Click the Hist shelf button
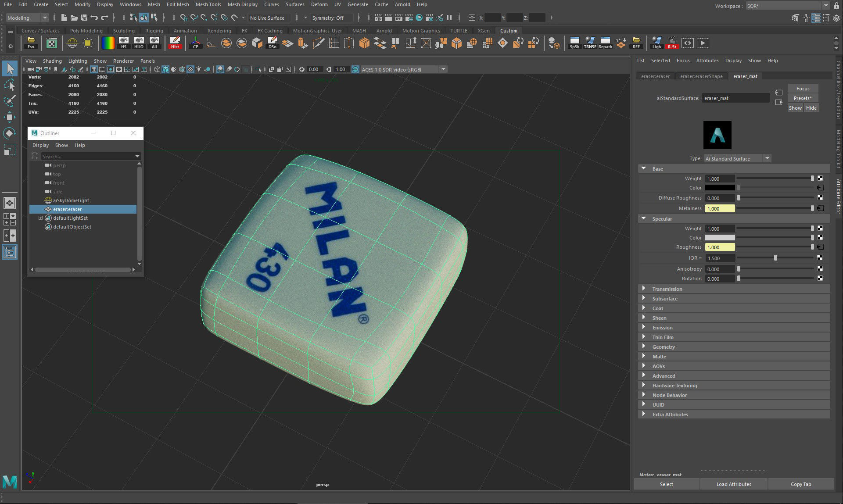This screenshot has height=504, width=843. click(175, 43)
